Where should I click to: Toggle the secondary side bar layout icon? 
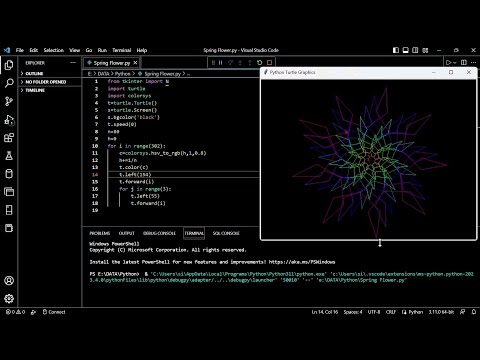pyautogui.click(x=415, y=50)
